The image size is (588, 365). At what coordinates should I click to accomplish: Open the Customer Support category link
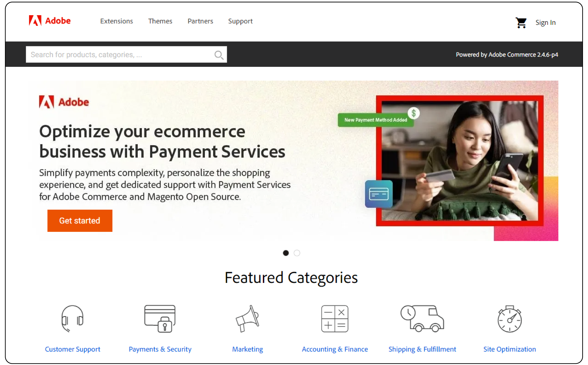point(72,349)
